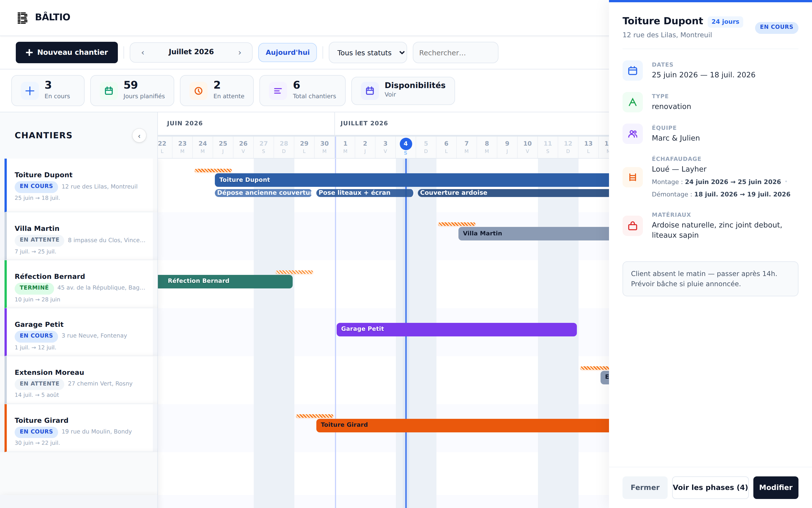Select Garage Petit in the chantiers list
This screenshot has height=508, width=812.
(79, 332)
